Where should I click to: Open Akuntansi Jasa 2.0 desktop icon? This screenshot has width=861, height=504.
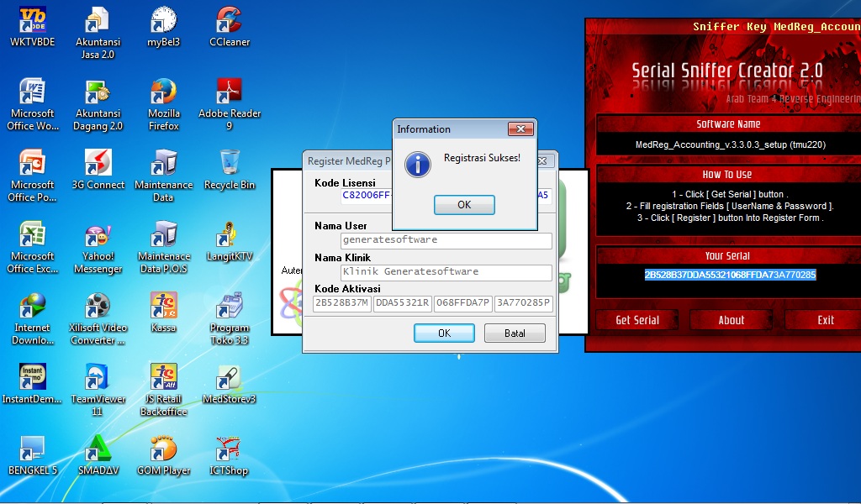pos(98,33)
